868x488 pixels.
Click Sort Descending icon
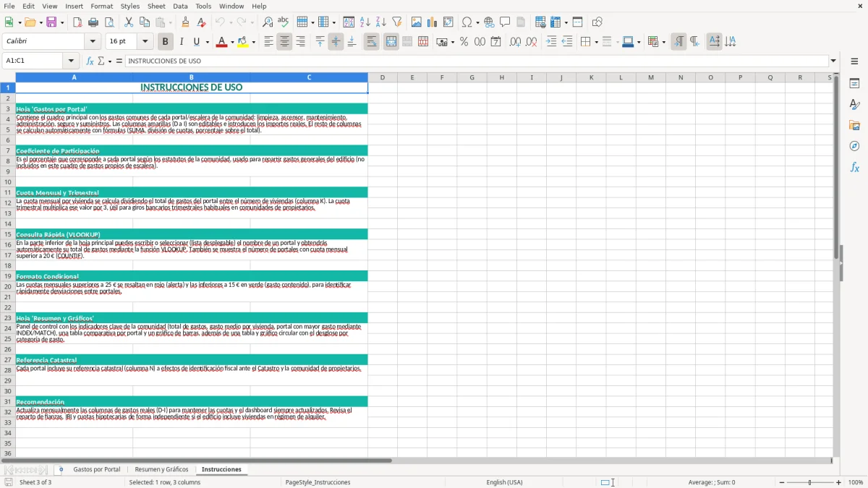(x=380, y=22)
